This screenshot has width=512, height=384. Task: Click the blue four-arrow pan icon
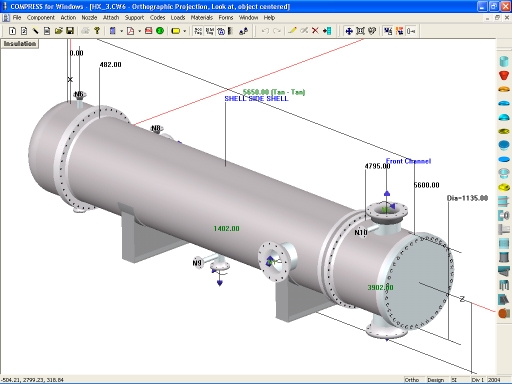pyautogui.click(x=349, y=31)
